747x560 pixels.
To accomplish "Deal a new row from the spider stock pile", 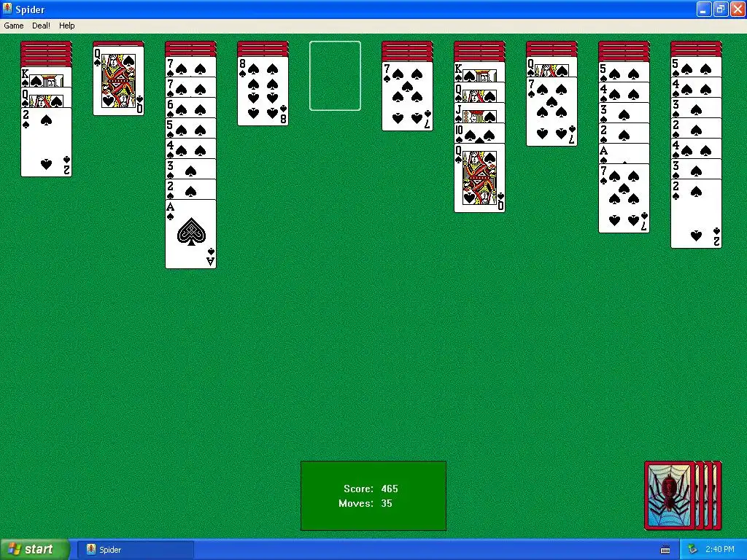I will point(683,495).
